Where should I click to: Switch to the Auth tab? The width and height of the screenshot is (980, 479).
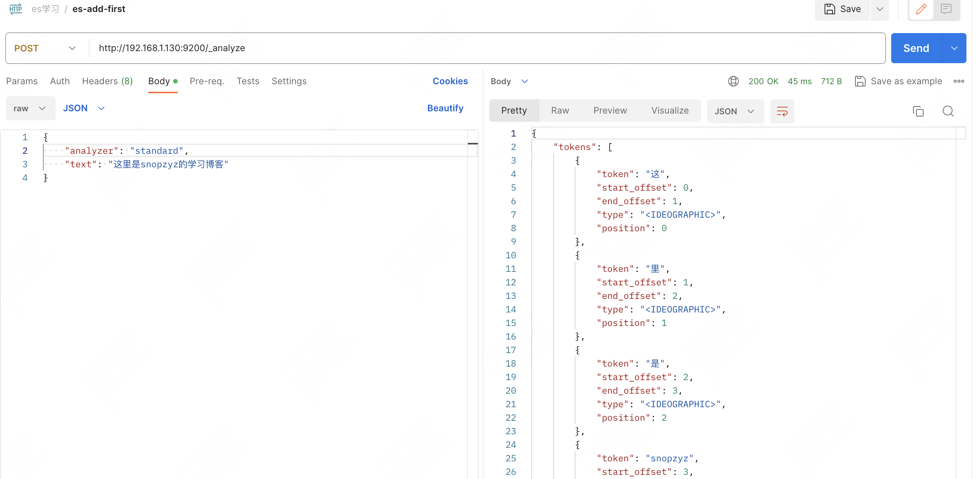coord(60,81)
